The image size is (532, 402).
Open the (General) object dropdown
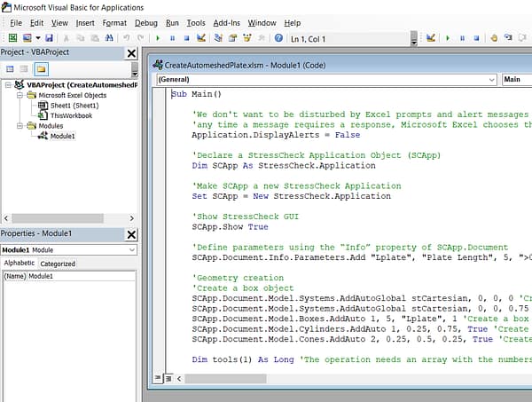pyautogui.click(x=490, y=79)
